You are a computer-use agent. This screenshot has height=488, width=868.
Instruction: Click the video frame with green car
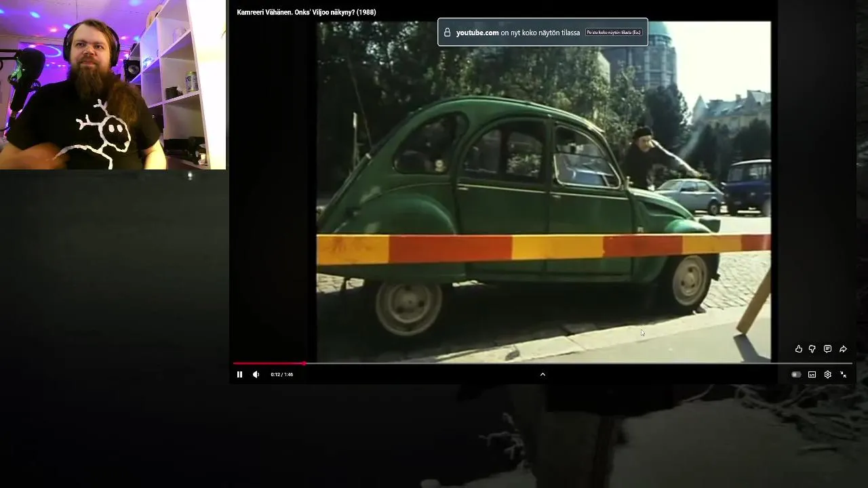(543, 192)
